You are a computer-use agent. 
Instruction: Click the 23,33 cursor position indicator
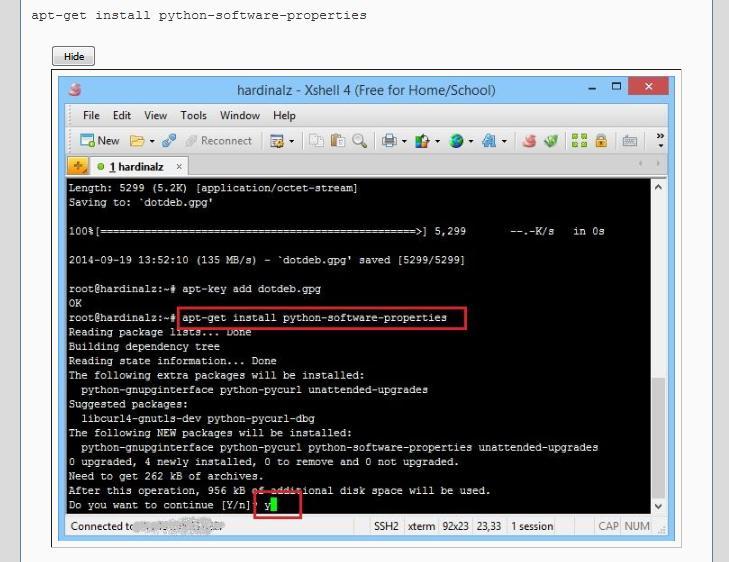coord(489,526)
